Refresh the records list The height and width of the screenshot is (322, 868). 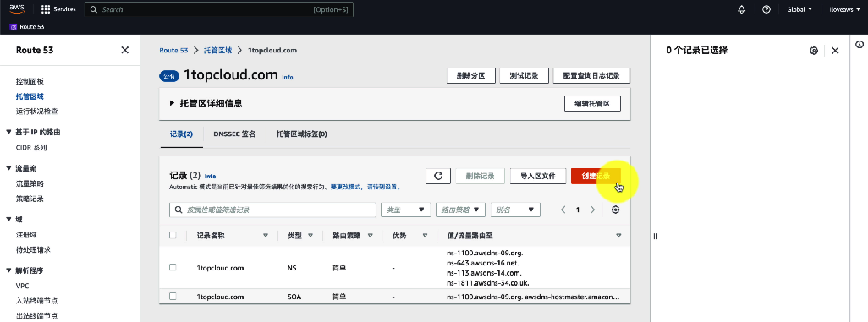point(438,176)
